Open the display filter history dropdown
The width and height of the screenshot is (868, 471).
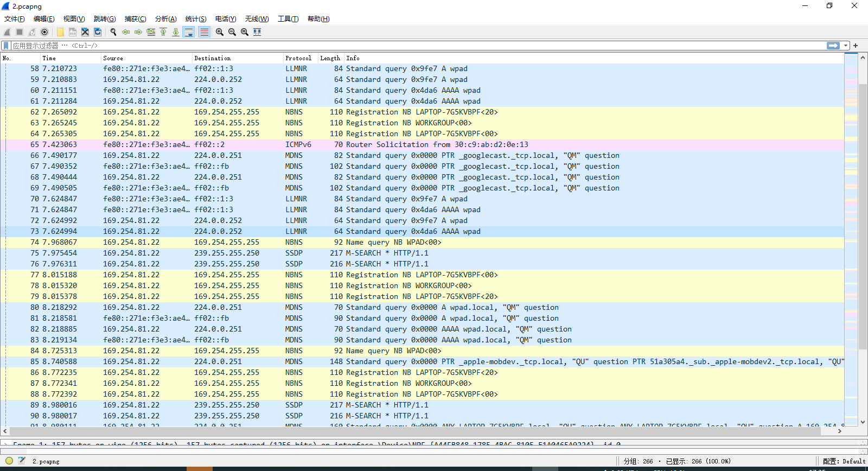(x=846, y=46)
